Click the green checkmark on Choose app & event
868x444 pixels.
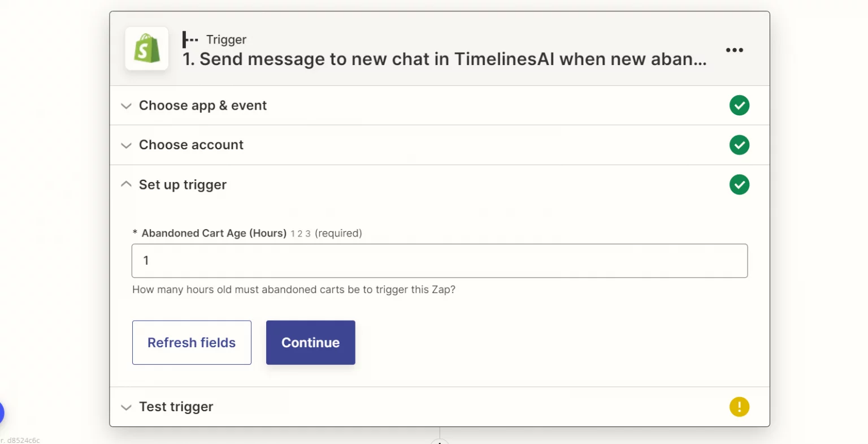(739, 105)
